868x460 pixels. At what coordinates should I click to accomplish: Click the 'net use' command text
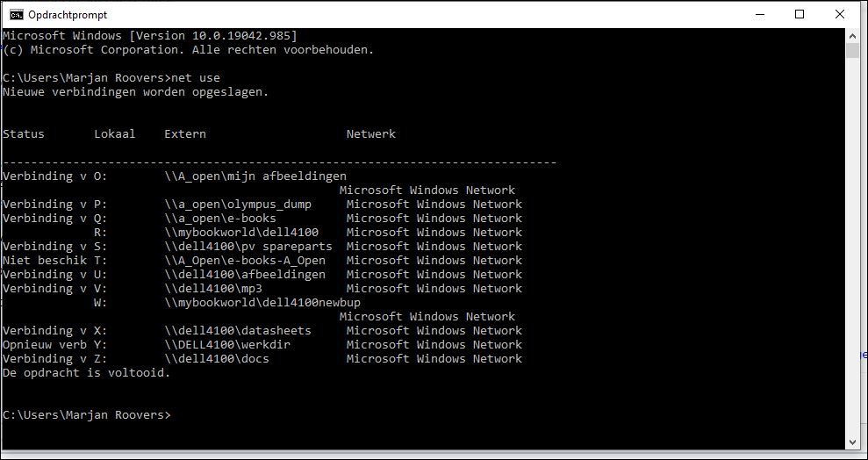pyautogui.click(x=196, y=77)
